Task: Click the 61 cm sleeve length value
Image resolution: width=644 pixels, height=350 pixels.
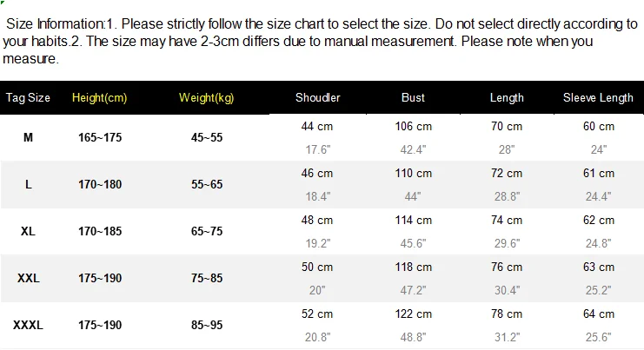Action: point(599,173)
